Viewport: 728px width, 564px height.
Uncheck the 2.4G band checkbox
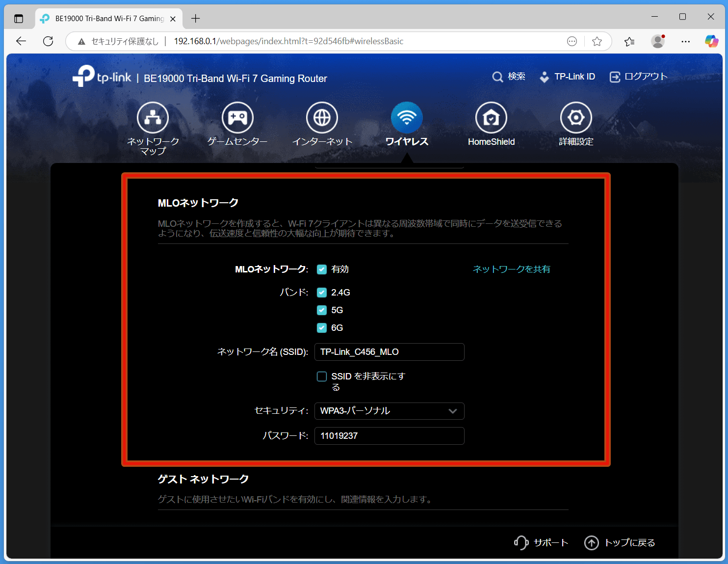(x=322, y=293)
